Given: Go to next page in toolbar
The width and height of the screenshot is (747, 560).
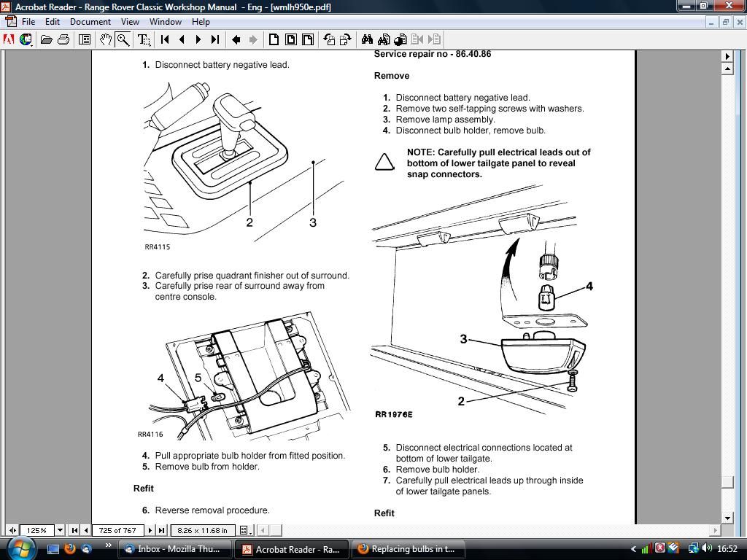Looking at the screenshot, I should 198,39.
